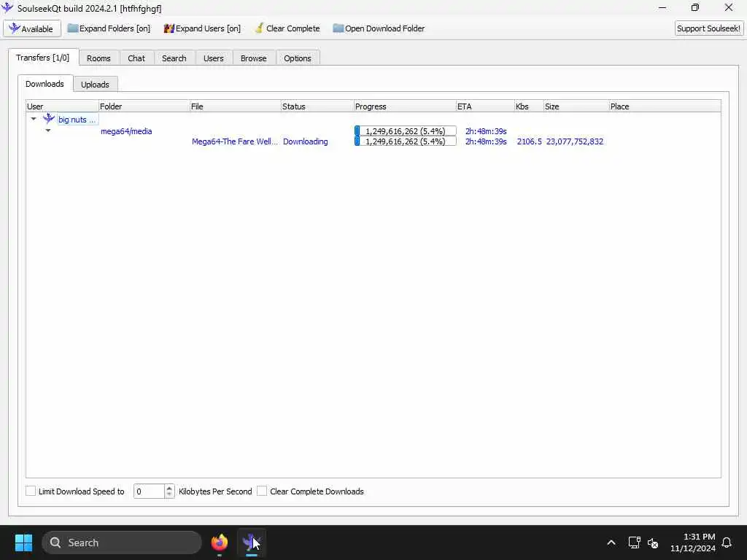Click the 2106.5 Kbs value
747x560 pixels.
(x=530, y=141)
